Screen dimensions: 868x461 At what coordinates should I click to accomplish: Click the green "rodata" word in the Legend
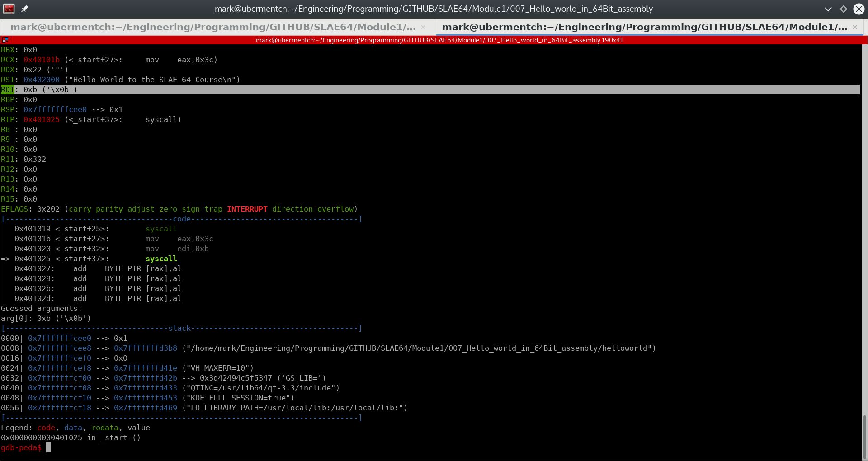tap(105, 428)
